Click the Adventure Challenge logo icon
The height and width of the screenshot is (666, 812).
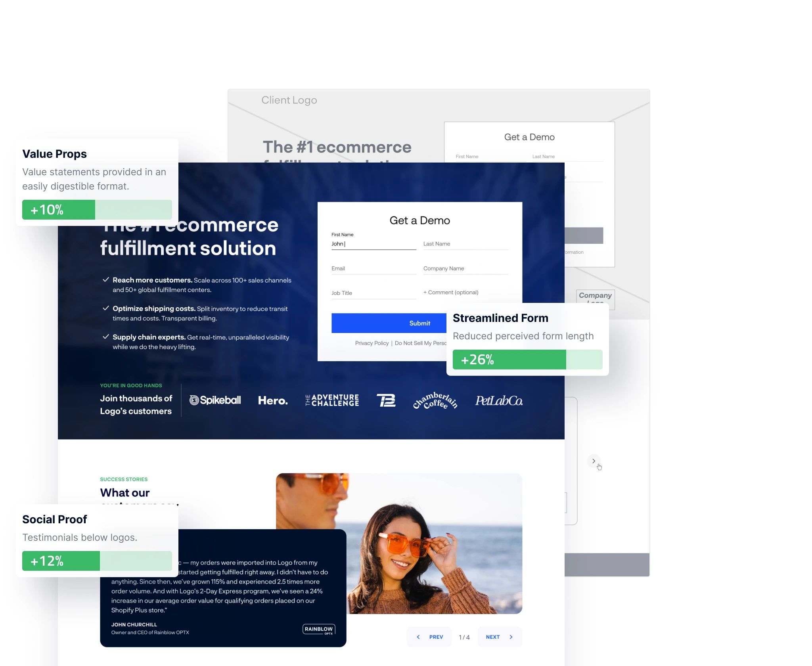pos(331,400)
